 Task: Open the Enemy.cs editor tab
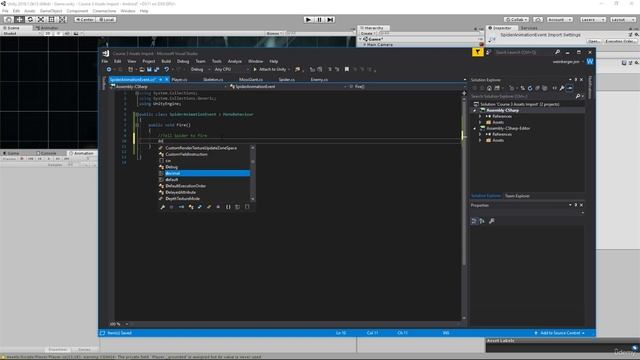[319, 80]
